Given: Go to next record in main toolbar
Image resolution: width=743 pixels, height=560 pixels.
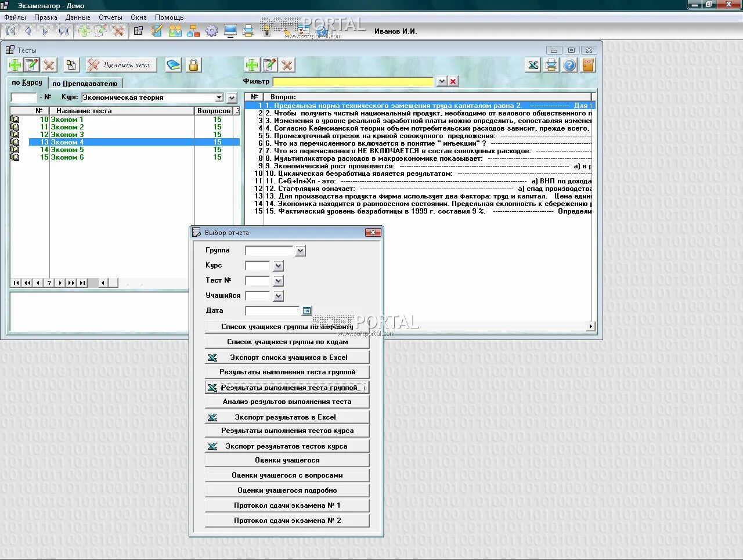Looking at the screenshot, I should click(x=45, y=31).
